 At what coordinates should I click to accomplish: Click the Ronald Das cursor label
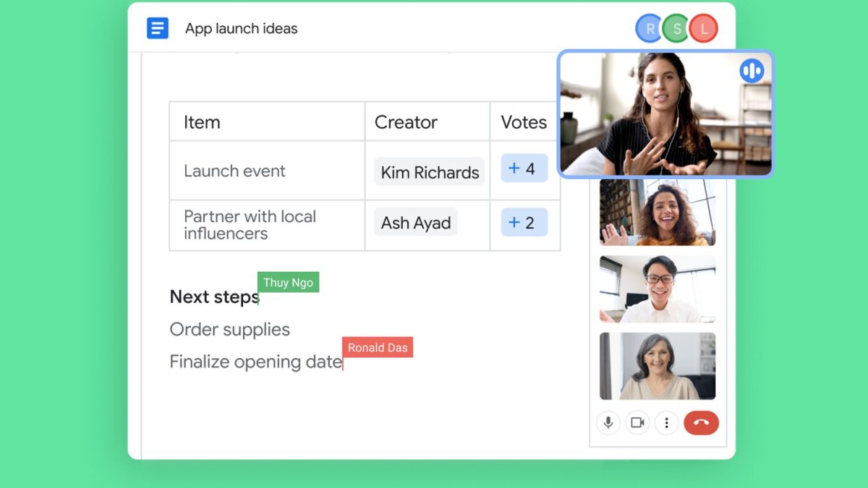378,348
